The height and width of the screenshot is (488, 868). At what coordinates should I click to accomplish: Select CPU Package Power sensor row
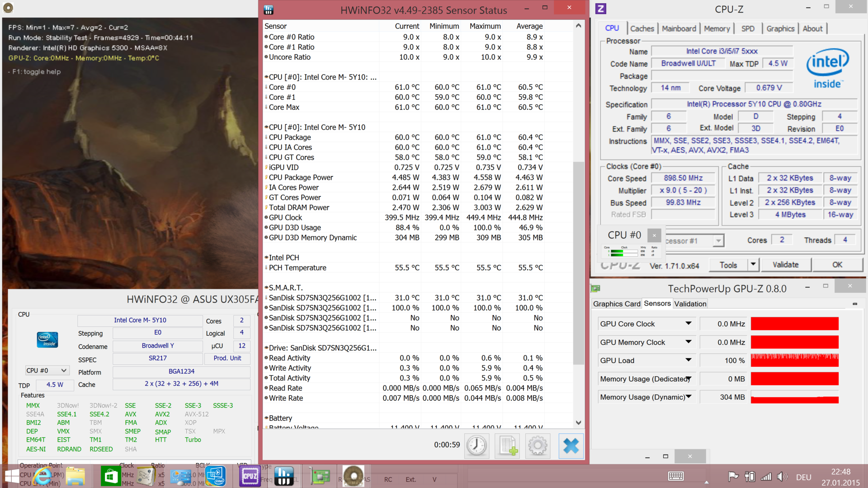404,178
